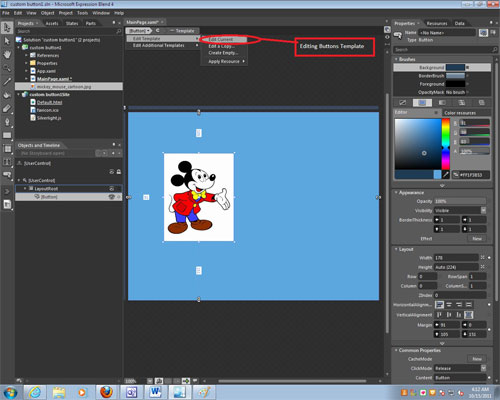Select the Eyedropper tool

point(7,81)
